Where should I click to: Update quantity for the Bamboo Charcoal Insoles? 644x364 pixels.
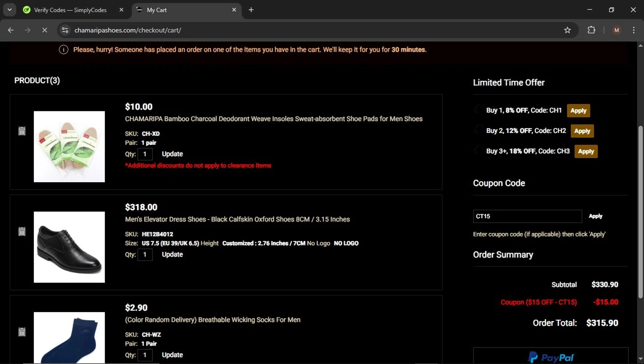click(x=172, y=154)
